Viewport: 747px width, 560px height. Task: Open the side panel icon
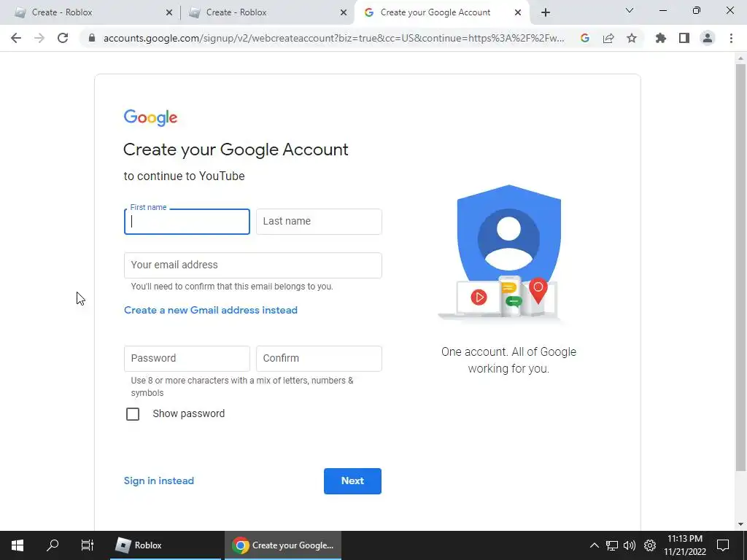[x=684, y=38]
